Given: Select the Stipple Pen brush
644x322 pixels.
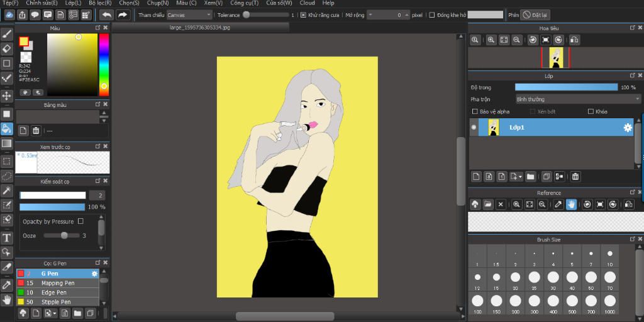Looking at the screenshot, I should tap(57, 302).
